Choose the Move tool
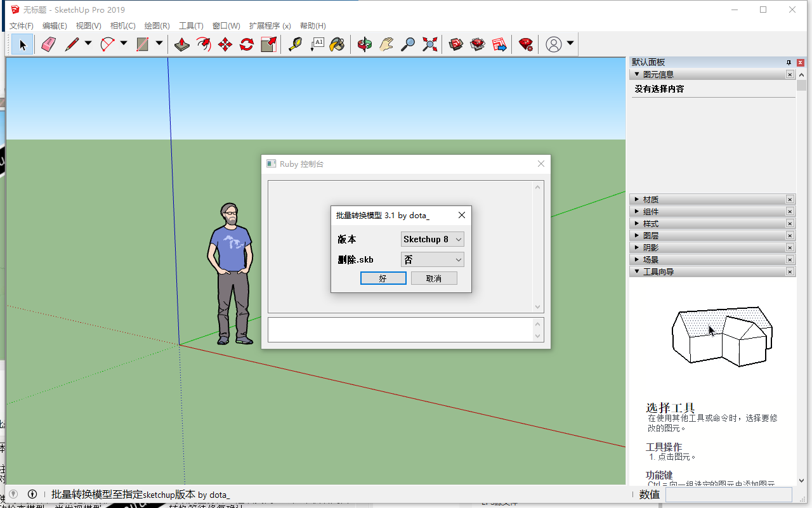This screenshot has width=812, height=508. click(225, 44)
